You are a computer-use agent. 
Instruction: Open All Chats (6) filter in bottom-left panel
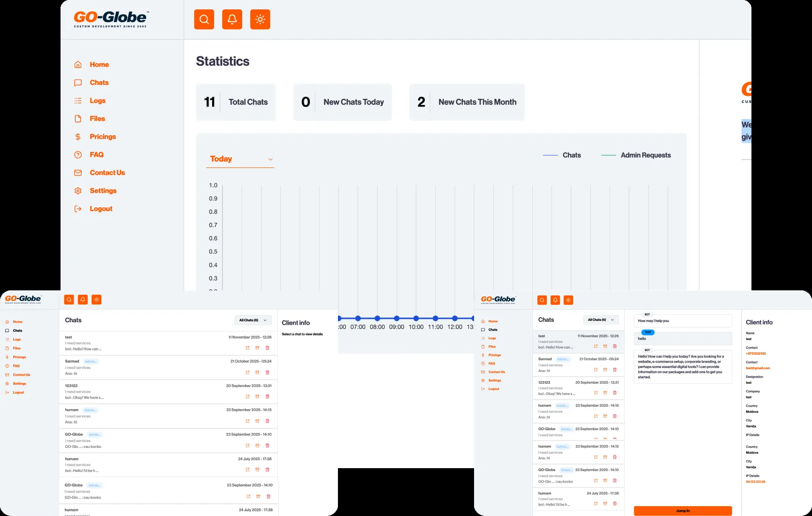coord(253,320)
